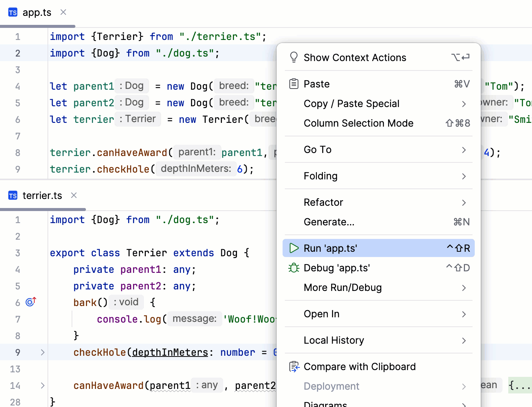Run app.ts using the green play icon

point(294,248)
